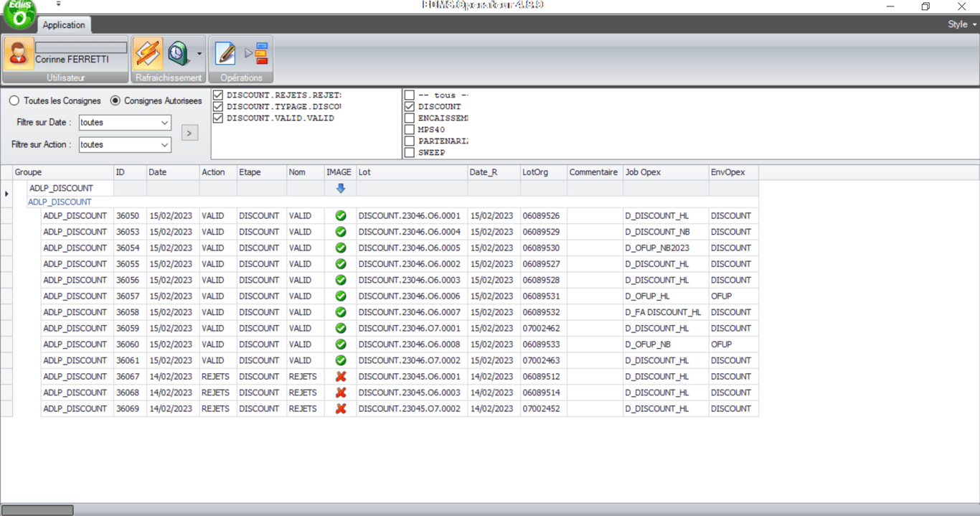
Task: Uncheck the DISCOUNT environment checkbox
Action: coord(410,106)
